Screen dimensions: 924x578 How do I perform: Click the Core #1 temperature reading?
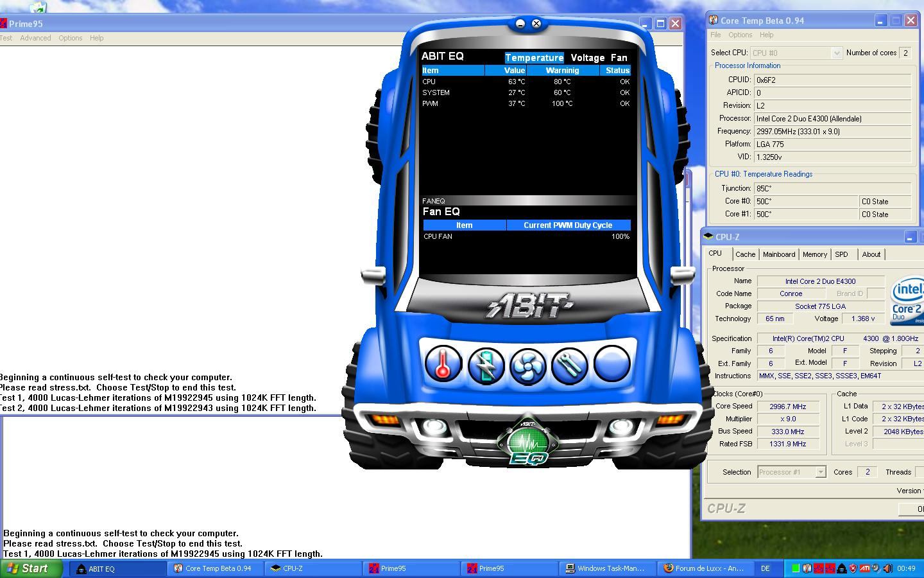806,215
